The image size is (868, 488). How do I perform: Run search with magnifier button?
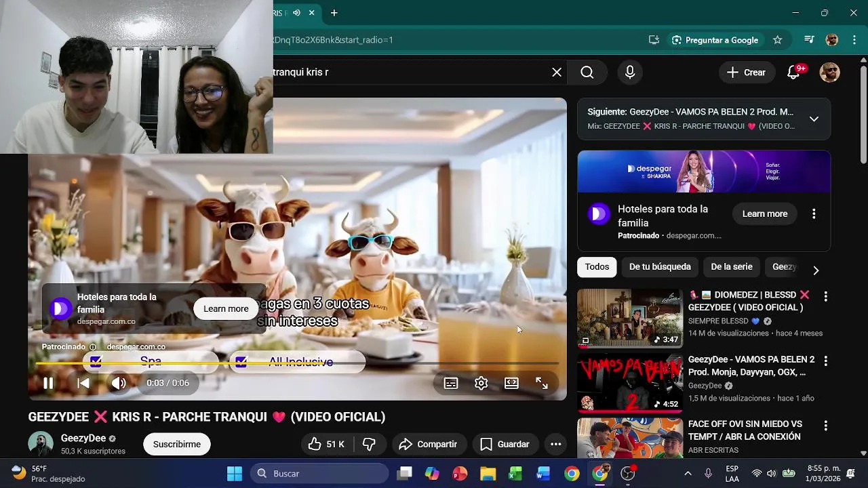587,72
